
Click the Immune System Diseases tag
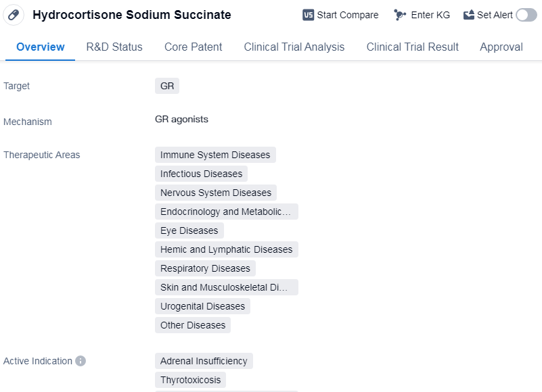pyautogui.click(x=215, y=155)
